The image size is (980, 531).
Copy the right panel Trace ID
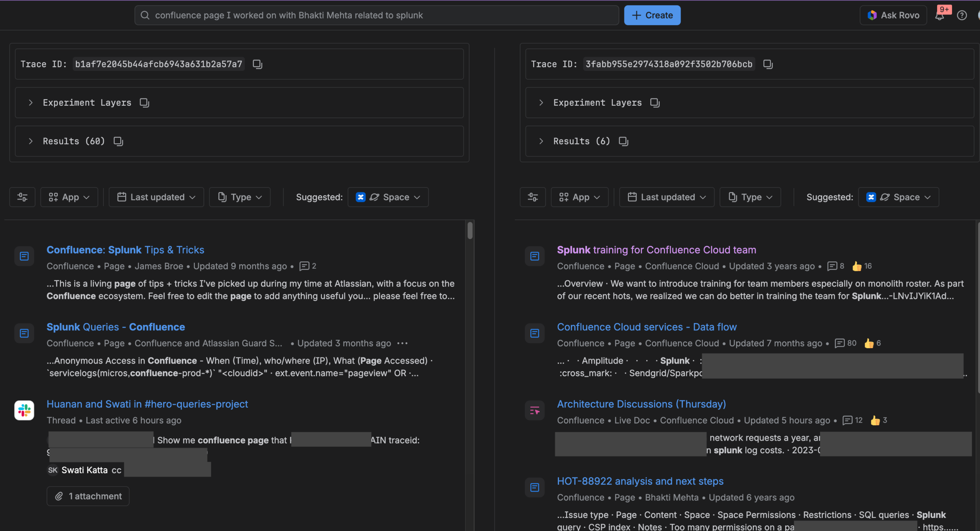coord(768,64)
